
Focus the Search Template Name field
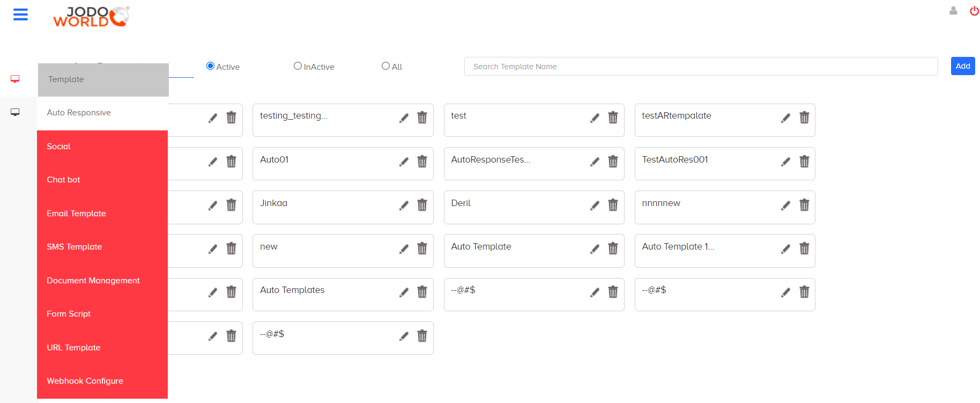click(701, 67)
